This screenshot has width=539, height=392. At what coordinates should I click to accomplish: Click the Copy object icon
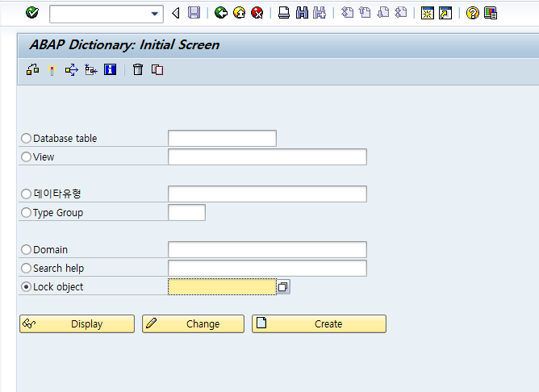click(x=157, y=69)
